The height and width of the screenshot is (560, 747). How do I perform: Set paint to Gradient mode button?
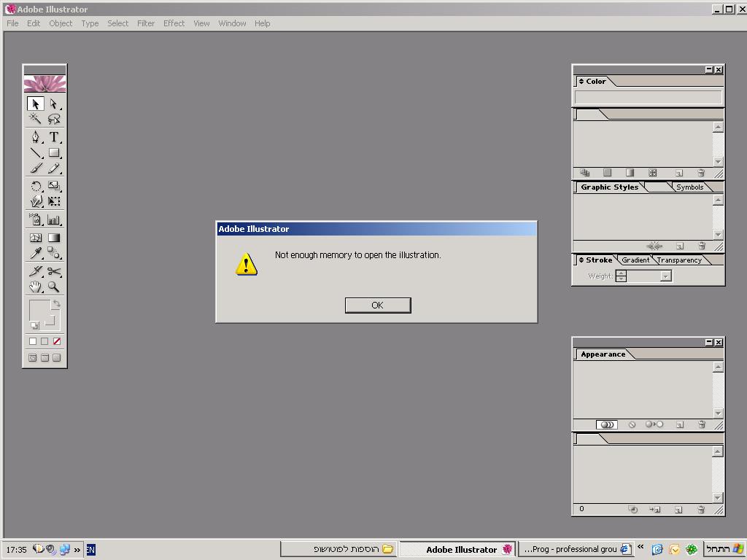click(44, 341)
